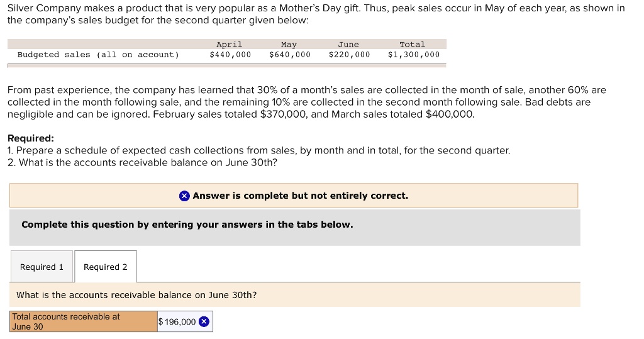Select the $440,000 April sales cell
The width and height of the screenshot is (644, 339).
tap(230, 55)
